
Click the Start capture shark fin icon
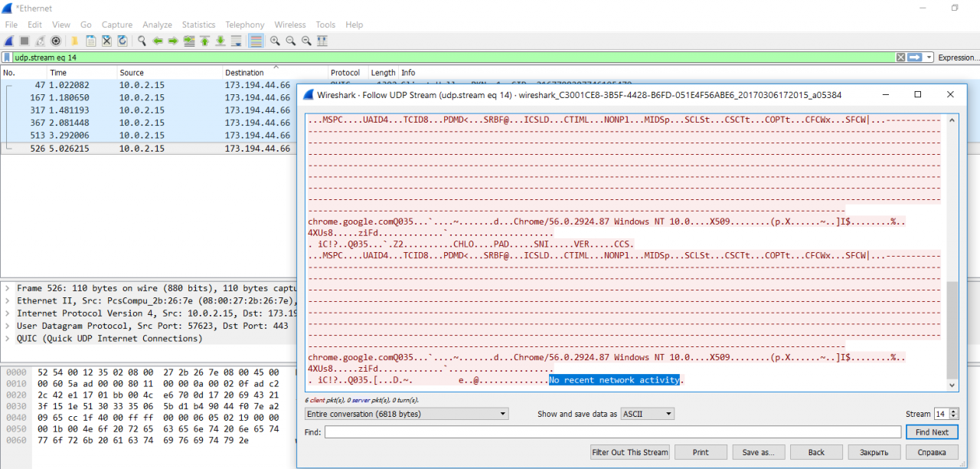tap(9, 41)
